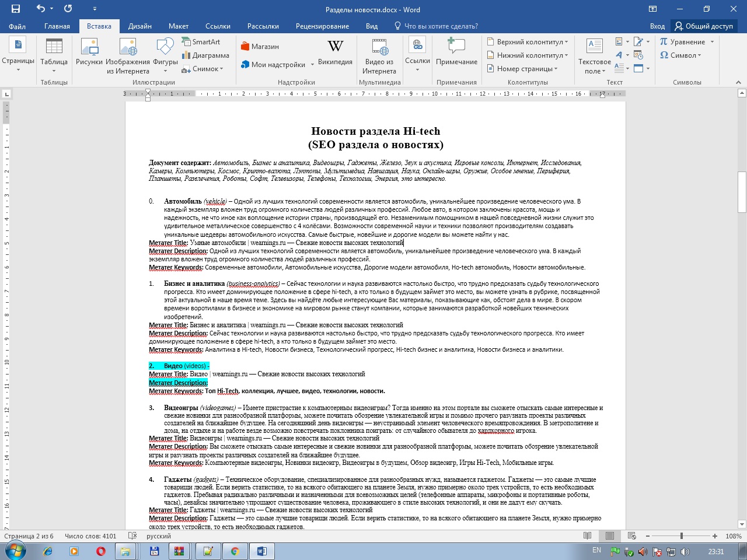Insert a SmartArt graphic
Viewport: 747px width, 560px height.
point(201,42)
